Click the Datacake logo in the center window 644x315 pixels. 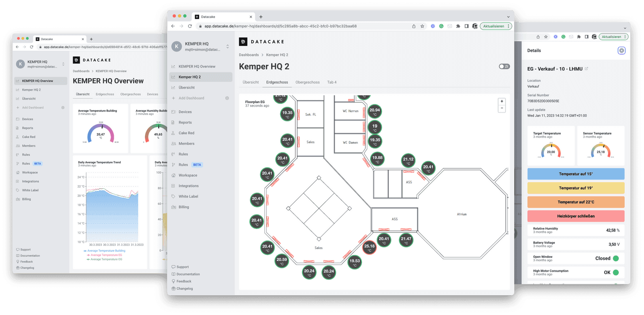tap(262, 41)
